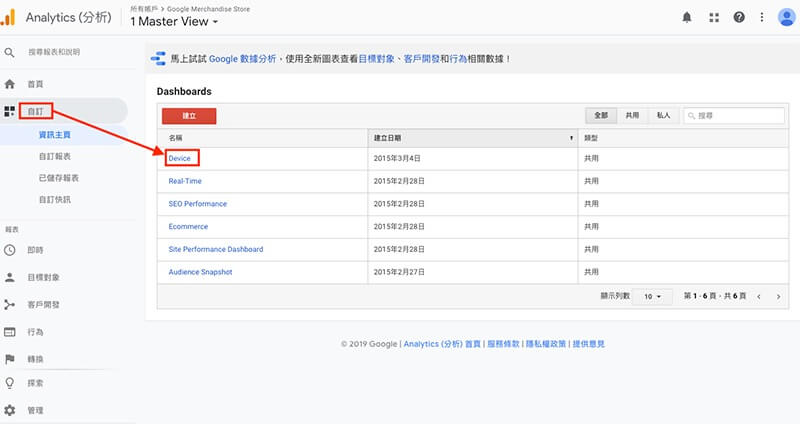Sort by the 建立日期 column arrow
The image size is (800, 424).
click(571, 138)
